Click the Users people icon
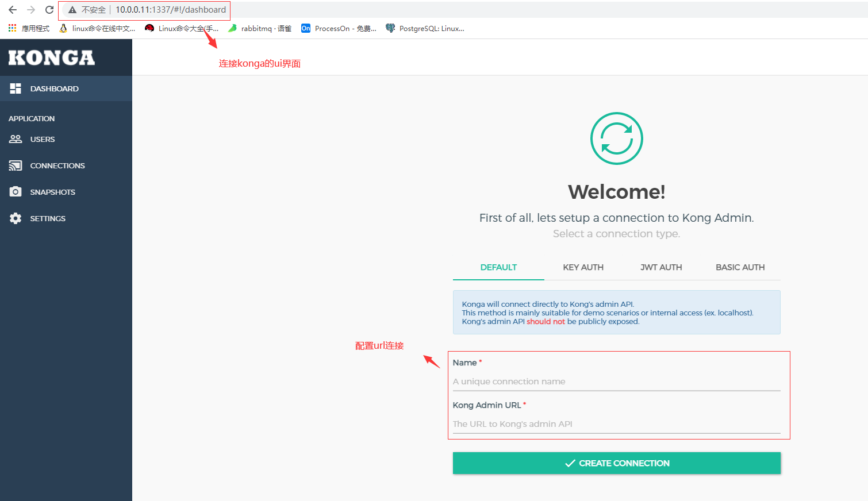This screenshot has height=501, width=868. [x=16, y=139]
